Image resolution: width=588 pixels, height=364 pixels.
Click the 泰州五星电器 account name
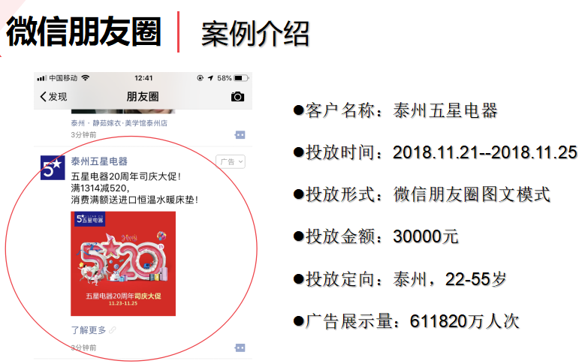[x=99, y=161]
